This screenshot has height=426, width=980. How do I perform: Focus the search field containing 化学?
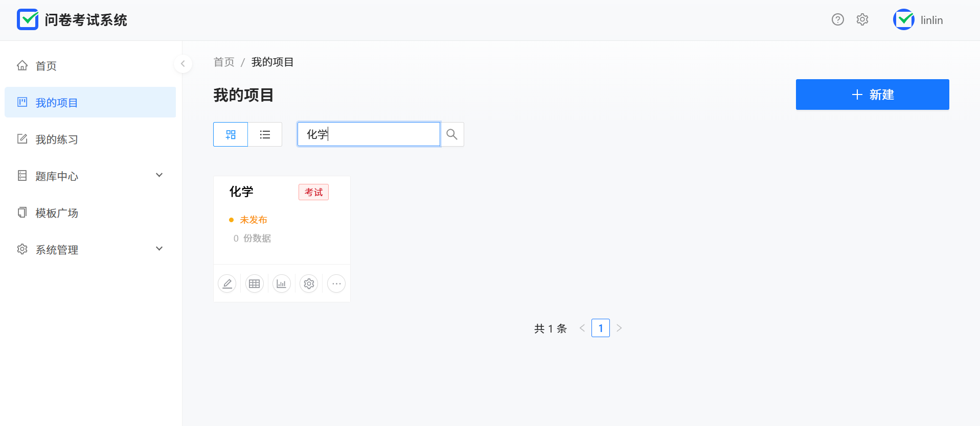[369, 134]
